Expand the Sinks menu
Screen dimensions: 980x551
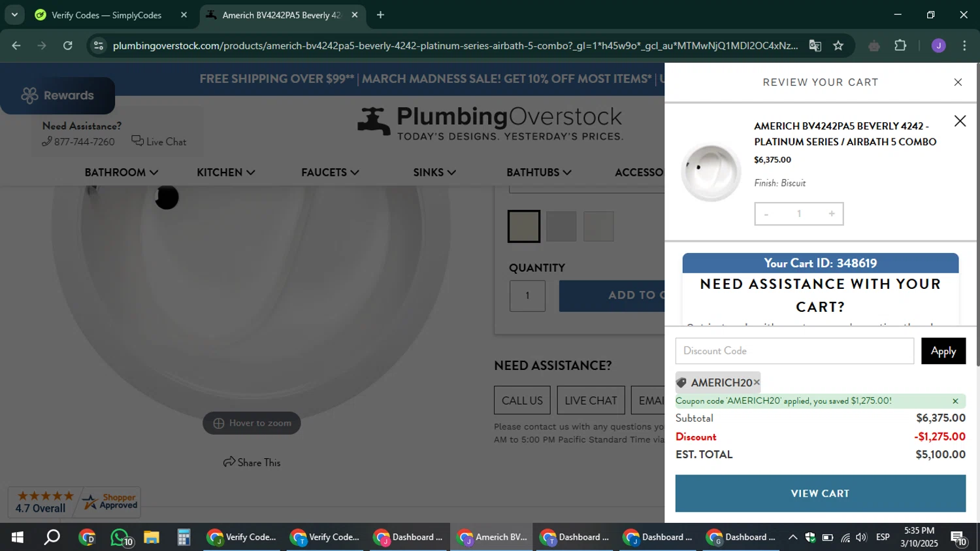(434, 173)
